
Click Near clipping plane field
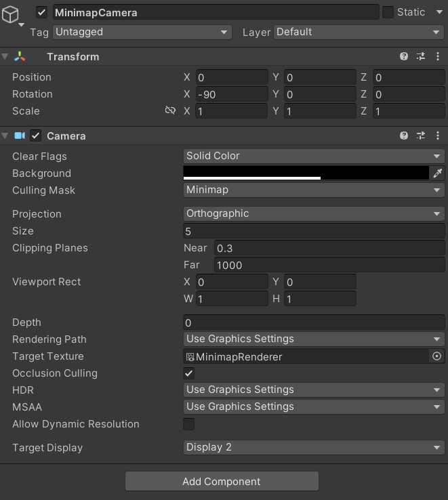pos(329,248)
